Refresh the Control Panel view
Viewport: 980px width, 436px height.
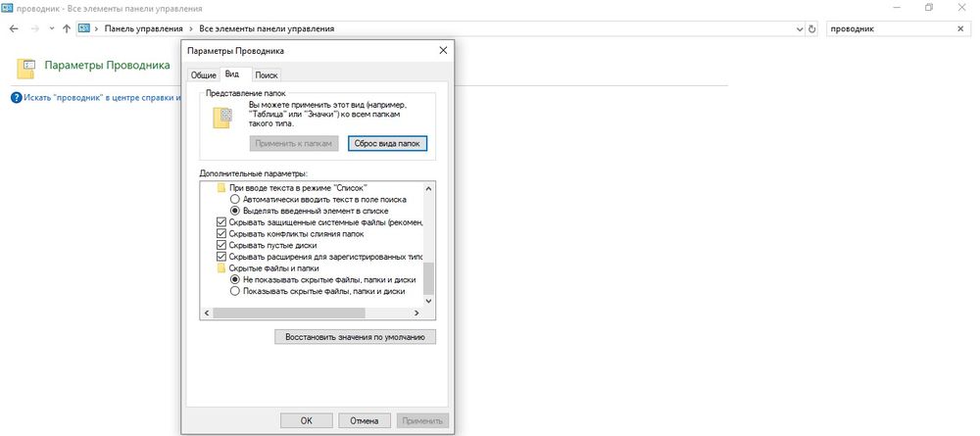(811, 29)
